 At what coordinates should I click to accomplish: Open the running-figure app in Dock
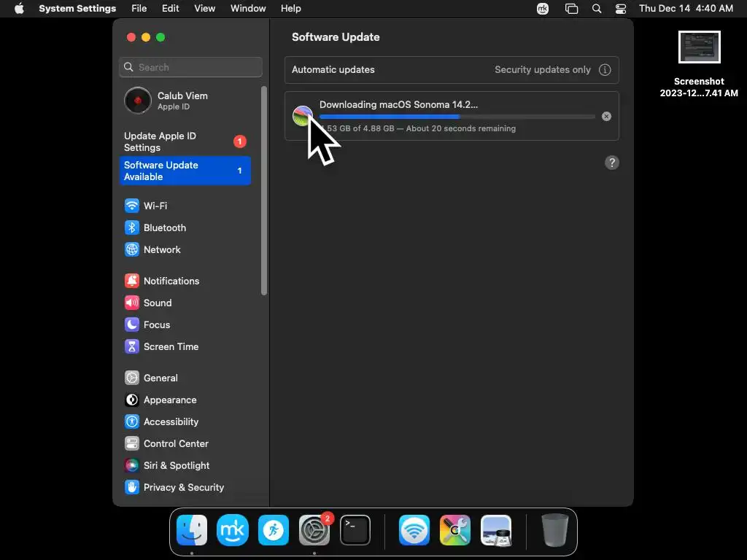274,530
